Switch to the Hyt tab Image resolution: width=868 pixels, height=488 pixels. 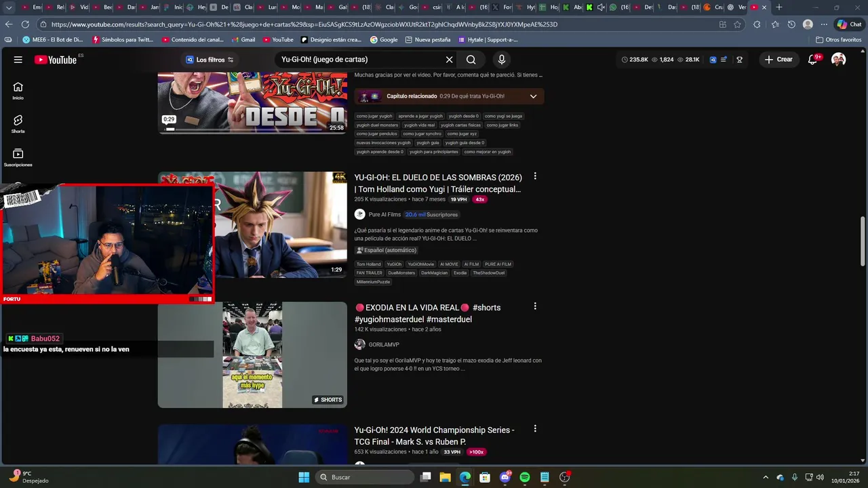coord(526,7)
